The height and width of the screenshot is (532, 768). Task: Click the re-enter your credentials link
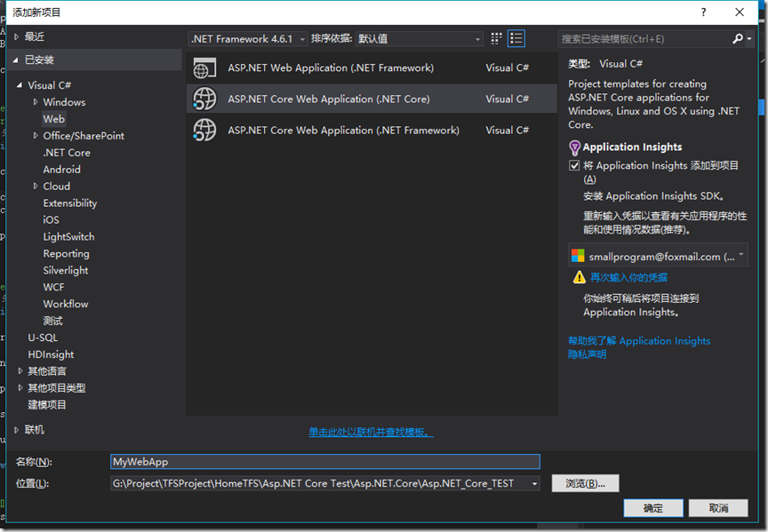click(x=629, y=277)
